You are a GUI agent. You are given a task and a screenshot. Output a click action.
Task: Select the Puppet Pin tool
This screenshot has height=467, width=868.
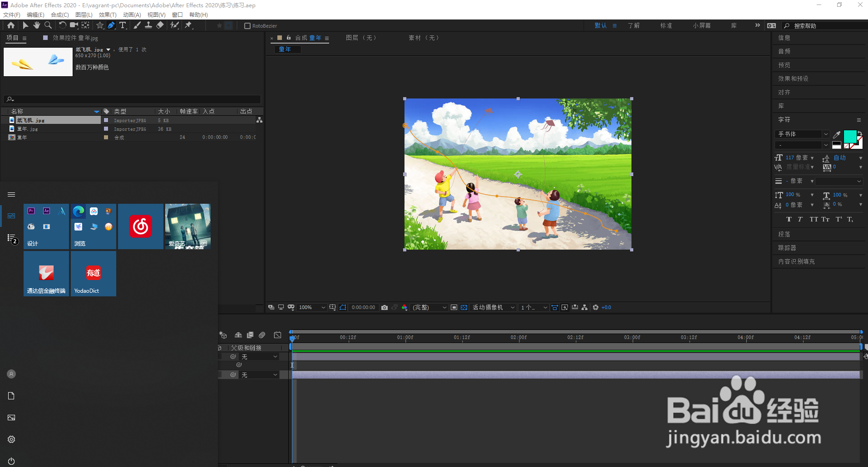coord(188,25)
